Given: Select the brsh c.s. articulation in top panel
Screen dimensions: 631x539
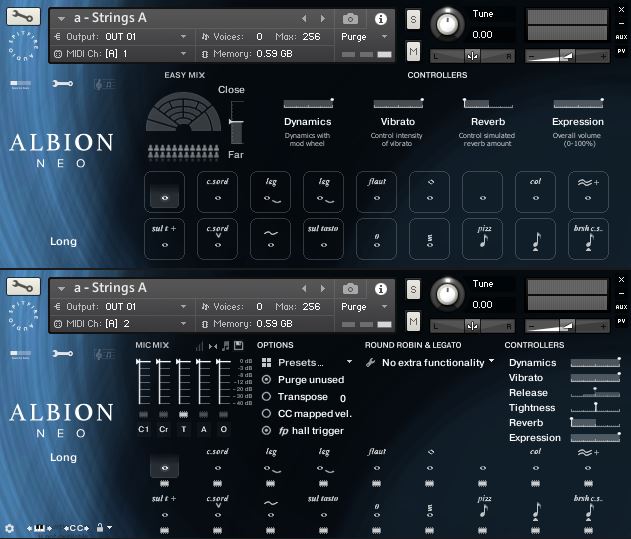Looking at the screenshot, I should tap(588, 239).
